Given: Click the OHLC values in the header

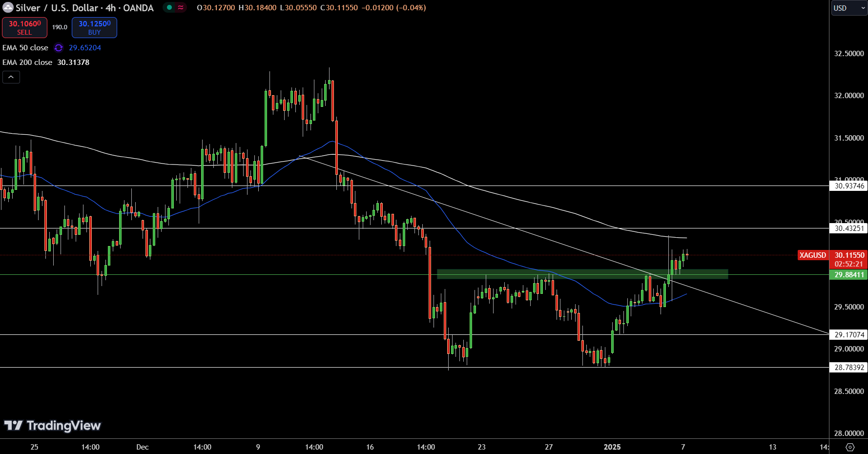Looking at the screenshot, I should point(311,8).
